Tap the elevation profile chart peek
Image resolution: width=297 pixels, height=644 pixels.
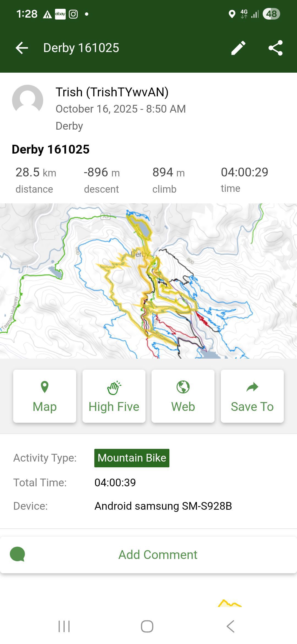tap(229, 603)
